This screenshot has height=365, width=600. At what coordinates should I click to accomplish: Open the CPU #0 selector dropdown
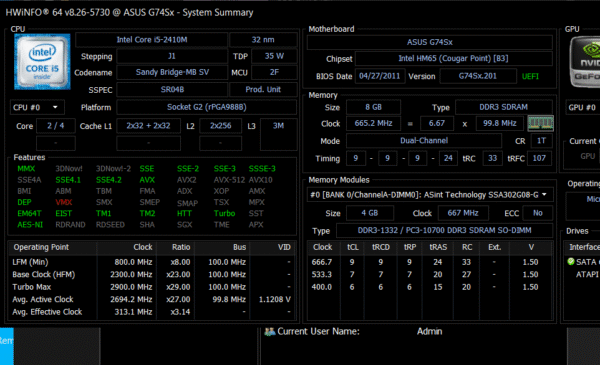pyautogui.click(x=37, y=108)
